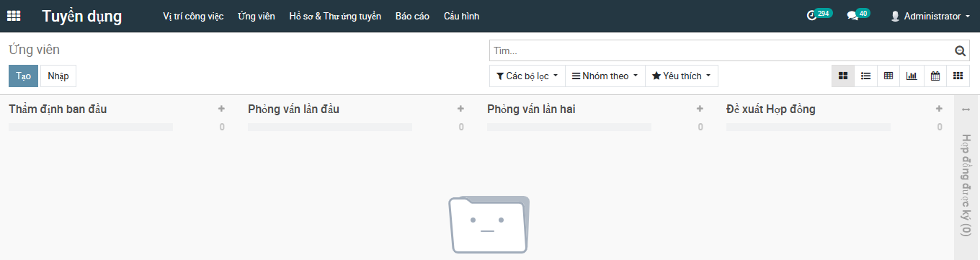Click the Tạo button
The height and width of the screenshot is (260, 980).
(23, 76)
